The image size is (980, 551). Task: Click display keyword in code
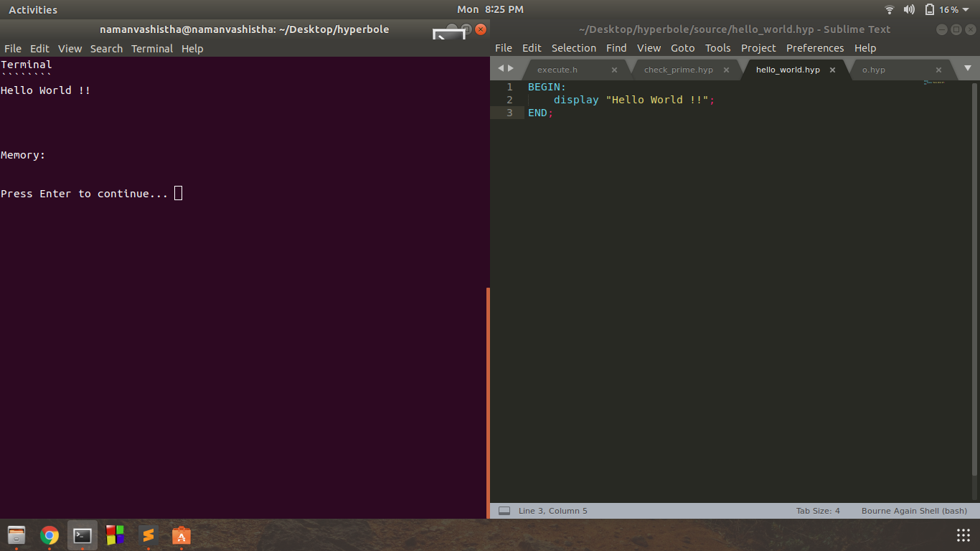click(x=576, y=100)
